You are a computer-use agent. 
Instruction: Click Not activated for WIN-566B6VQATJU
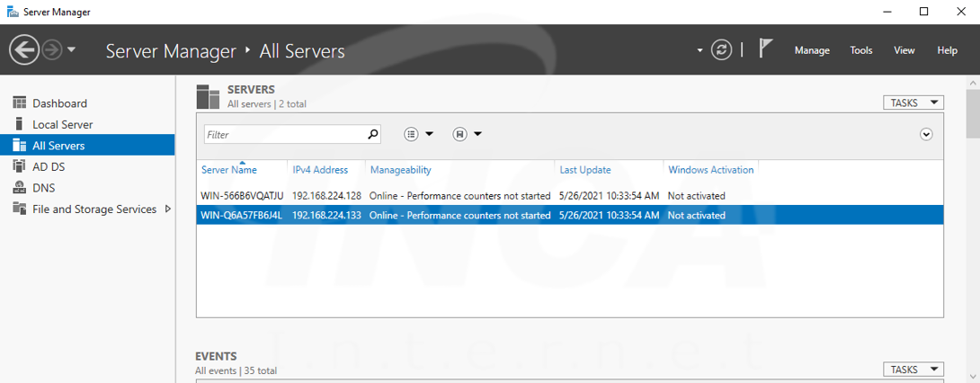pos(696,196)
